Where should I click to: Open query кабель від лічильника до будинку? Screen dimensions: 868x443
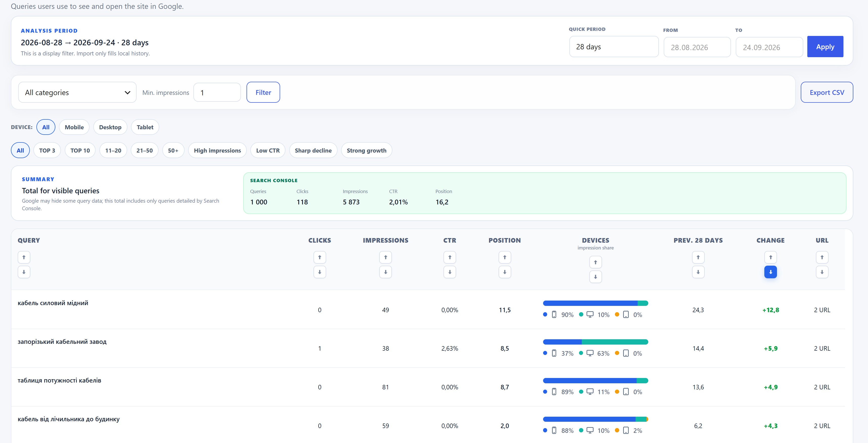[x=69, y=419]
